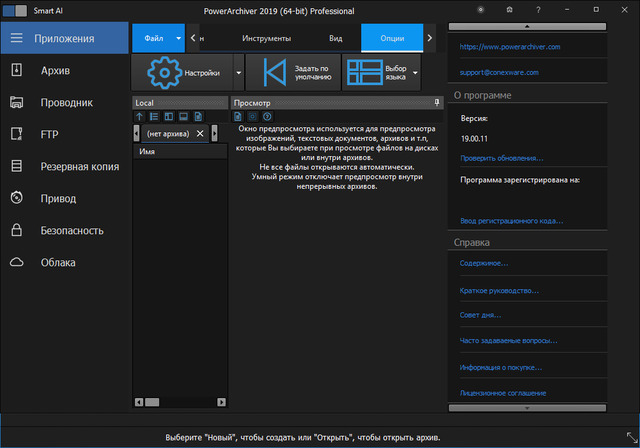Click the document icon in Просмотр toolbar

click(238, 117)
